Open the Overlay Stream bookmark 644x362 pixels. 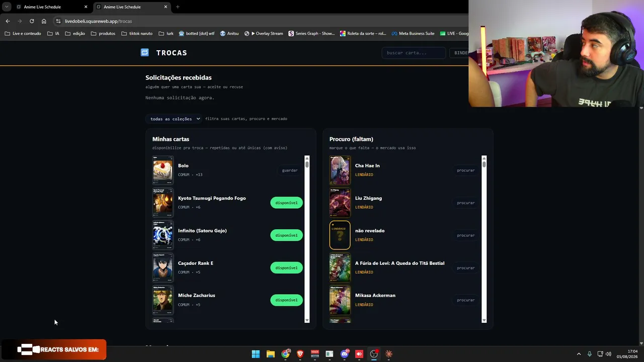(x=264, y=34)
